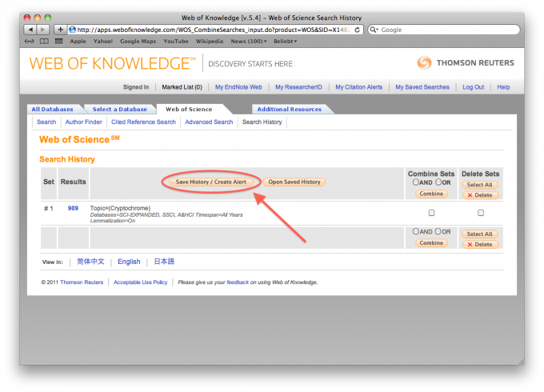544x392 pixels.
Task: Open Top Sites grid icon
Action: tap(59, 41)
